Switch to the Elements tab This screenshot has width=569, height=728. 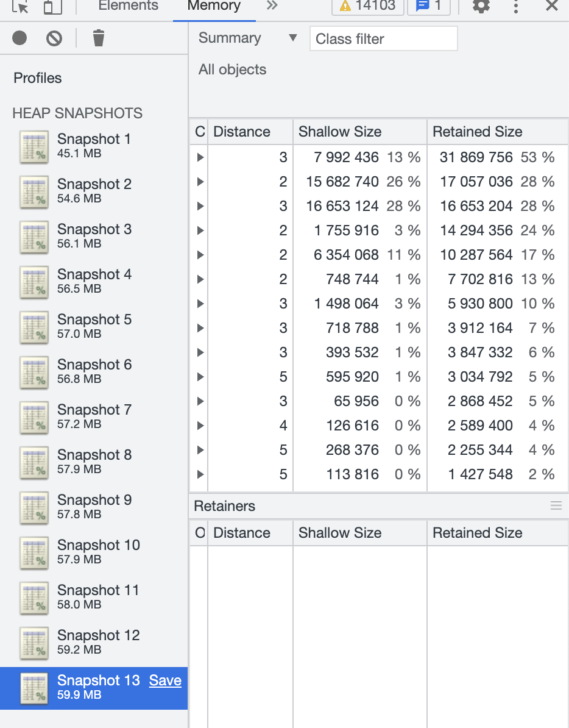pos(128,7)
